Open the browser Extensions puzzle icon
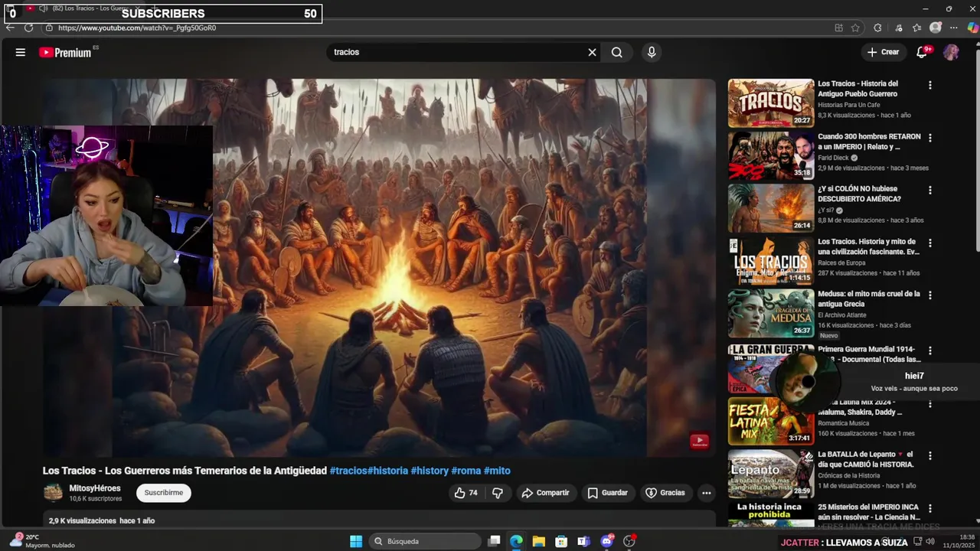 click(x=877, y=28)
